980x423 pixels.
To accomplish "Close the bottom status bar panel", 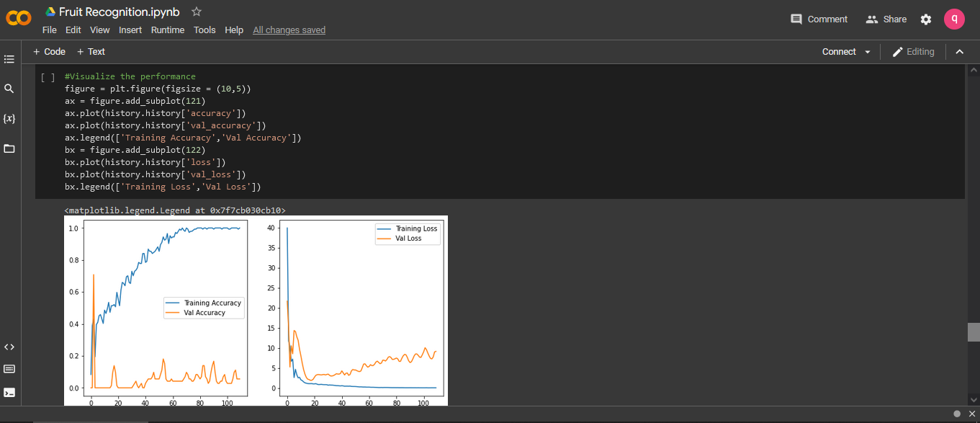I will 971,414.
